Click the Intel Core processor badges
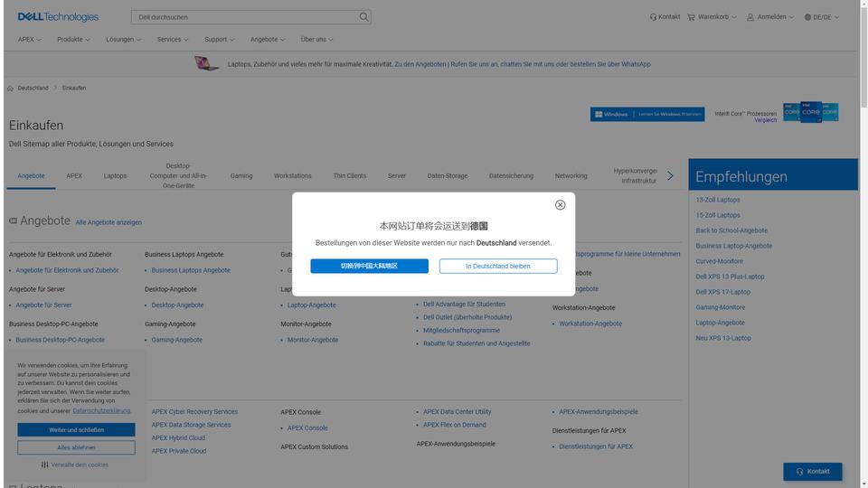This screenshot has height=488, width=868. pos(810,112)
